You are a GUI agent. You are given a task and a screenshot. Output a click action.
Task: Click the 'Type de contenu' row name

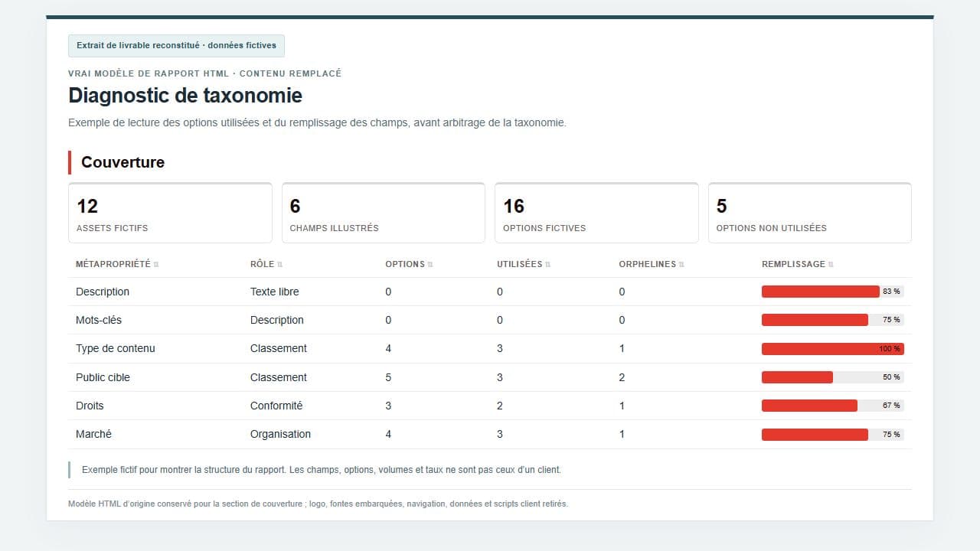(x=116, y=348)
